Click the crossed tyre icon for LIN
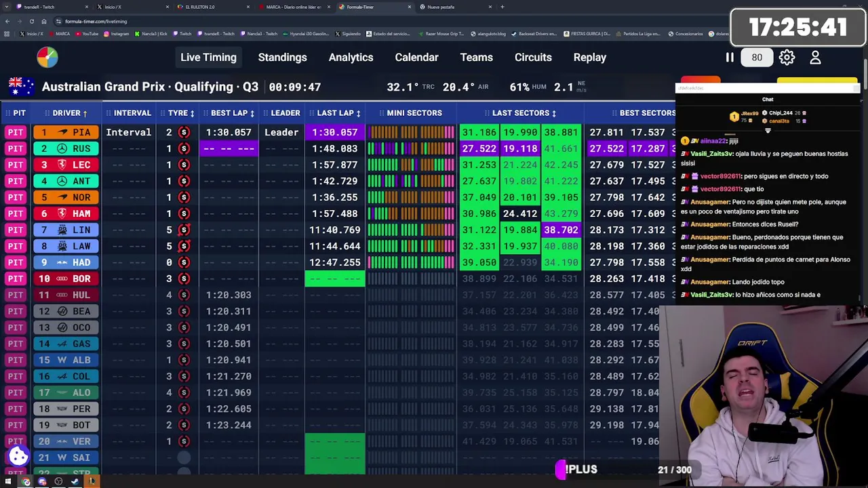This screenshot has width=868, height=488. click(184, 230)
